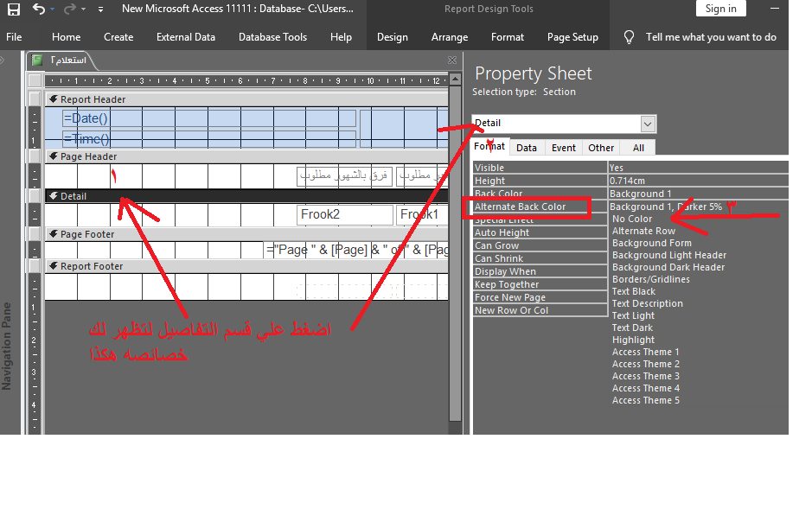The height and width of the screenshot is (528, 812).
Task: Select the All tab in Property Sheet
Action: tap(638, 148)
